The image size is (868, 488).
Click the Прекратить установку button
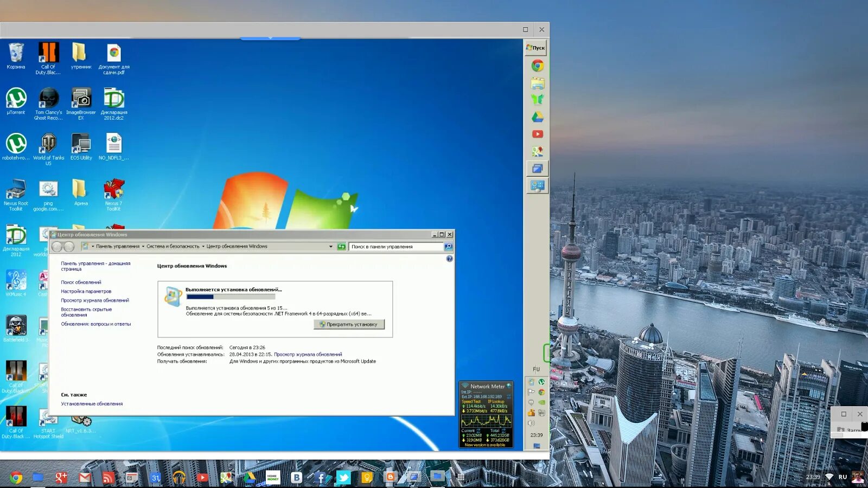(x=349, y=324)
